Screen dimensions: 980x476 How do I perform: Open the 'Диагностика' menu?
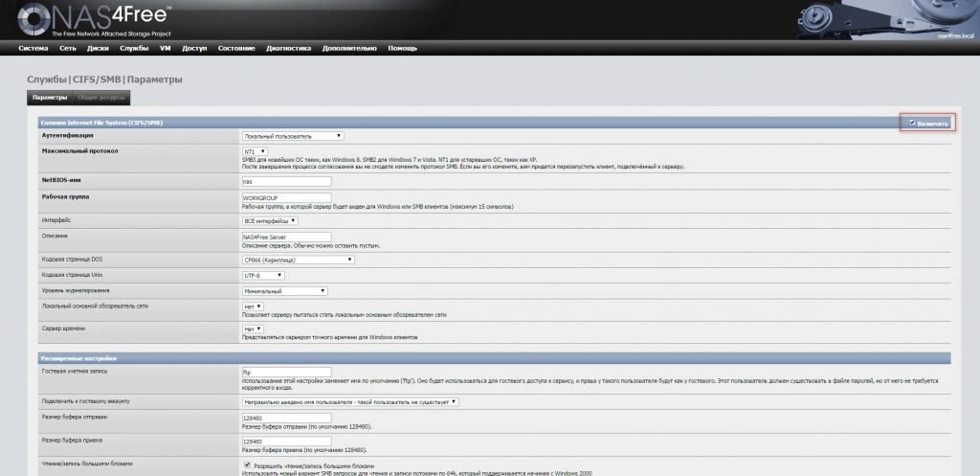coord(288,47)
